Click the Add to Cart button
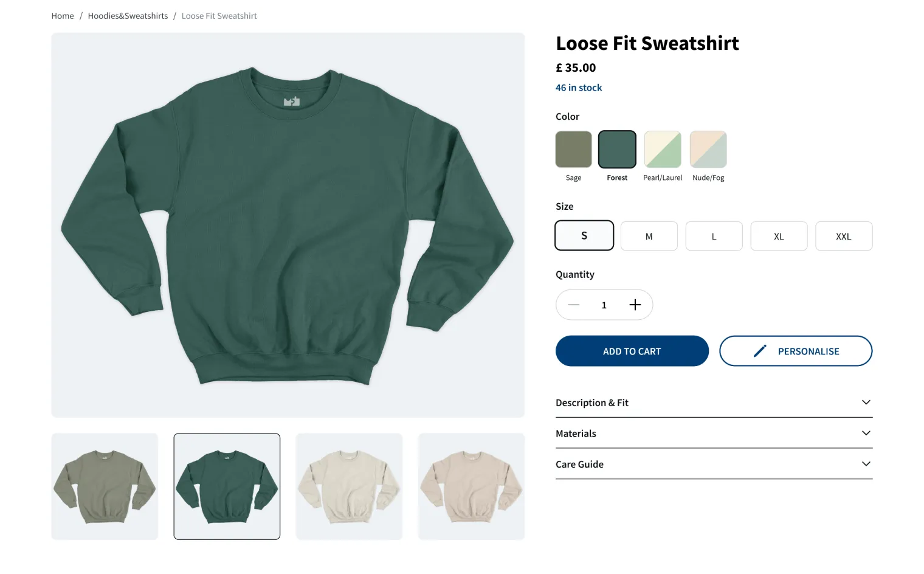 click(632, 351)
